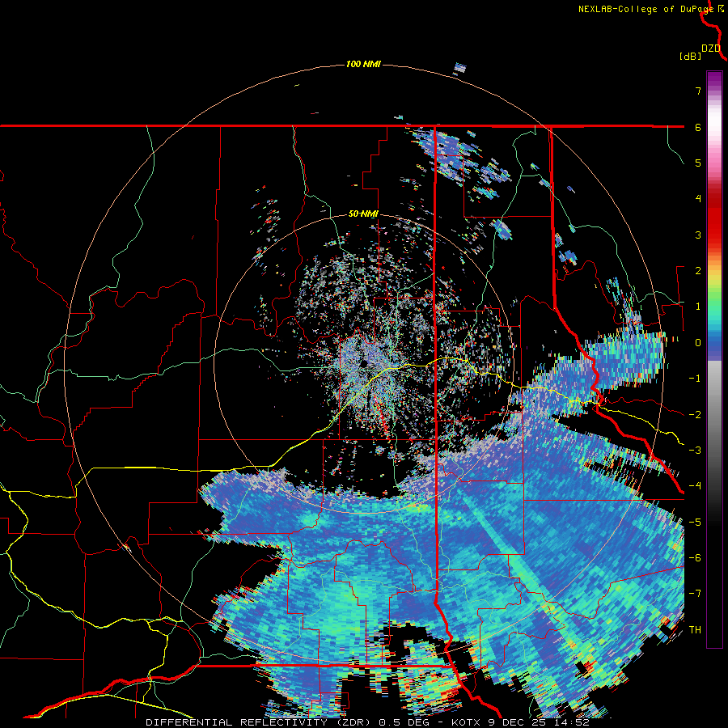
Task: Click the -7 dB label on legend
Action: pos(695,594)
